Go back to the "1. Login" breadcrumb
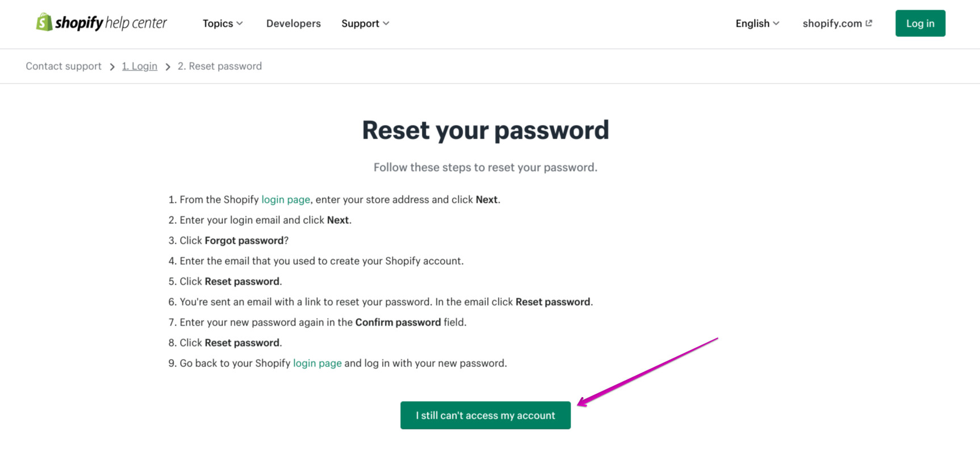The width and height of the screenshot is (980, 463). coord(140,66)
